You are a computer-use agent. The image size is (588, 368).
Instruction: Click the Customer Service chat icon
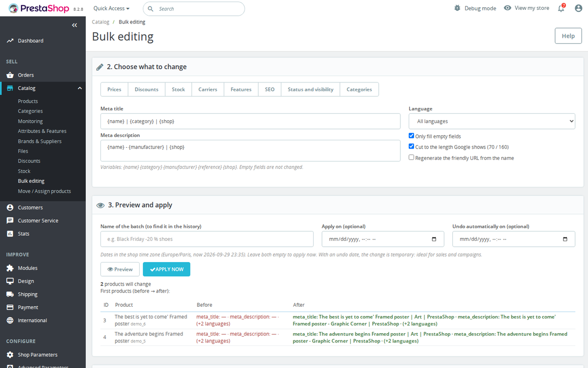coord(10,221)
